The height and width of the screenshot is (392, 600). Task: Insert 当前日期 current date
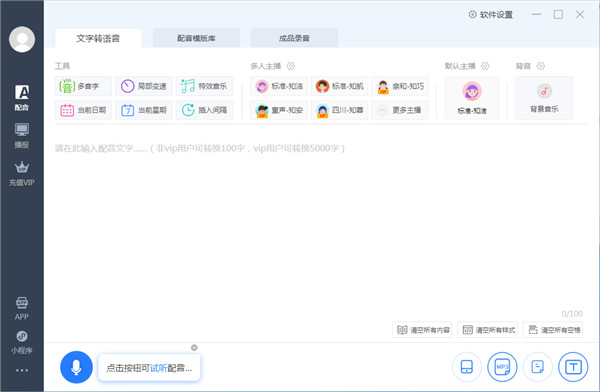(83, 110)
